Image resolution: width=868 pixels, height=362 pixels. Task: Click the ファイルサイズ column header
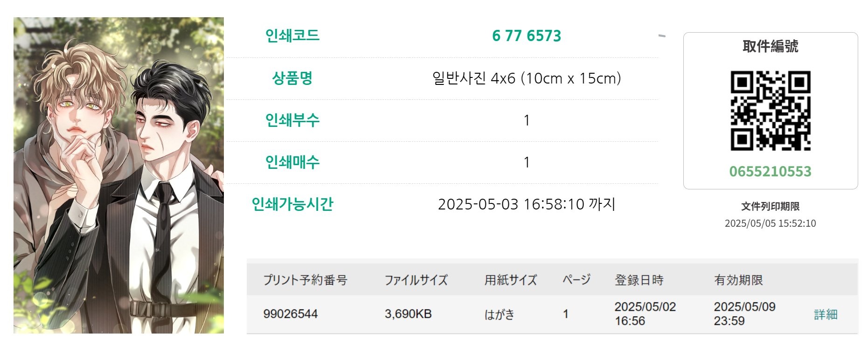coord(416,280)
